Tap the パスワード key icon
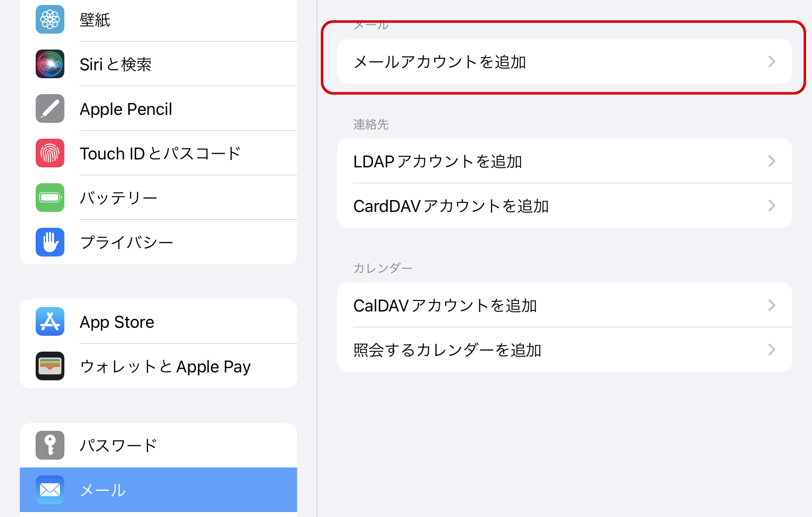812x517 pixels. click(x=50, y=445)
